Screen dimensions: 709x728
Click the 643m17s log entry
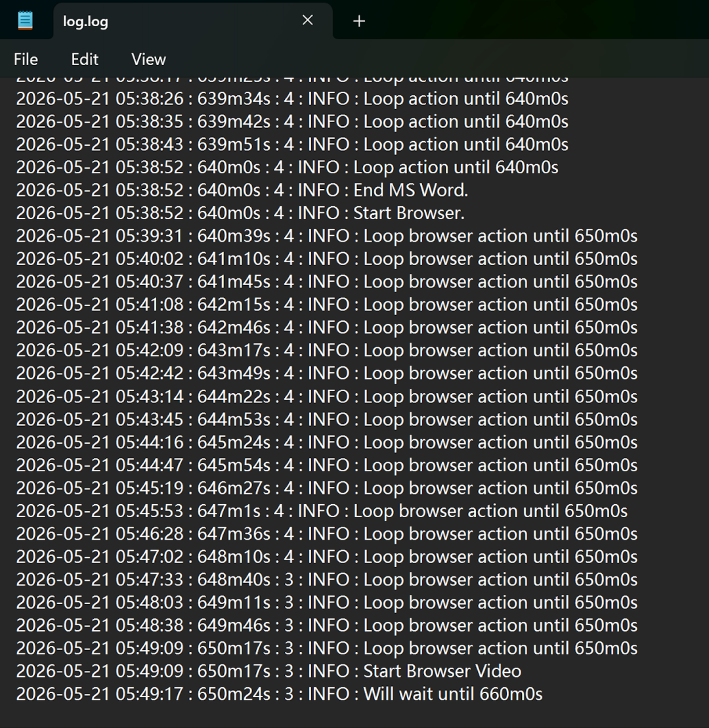pyautogui.click(x=327, y=351)
